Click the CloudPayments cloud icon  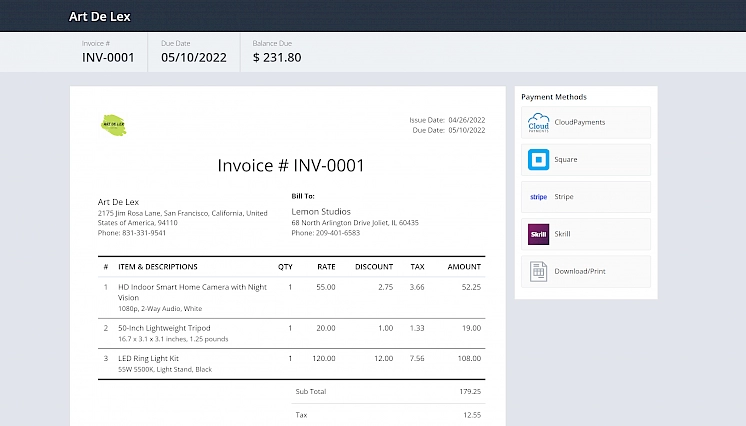[538, 123]
